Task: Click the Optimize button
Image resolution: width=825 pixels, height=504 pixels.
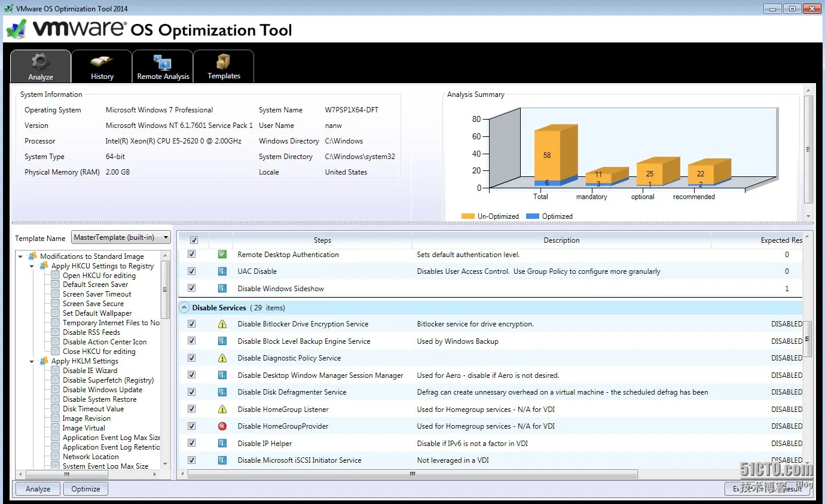Action: point(85,488)
